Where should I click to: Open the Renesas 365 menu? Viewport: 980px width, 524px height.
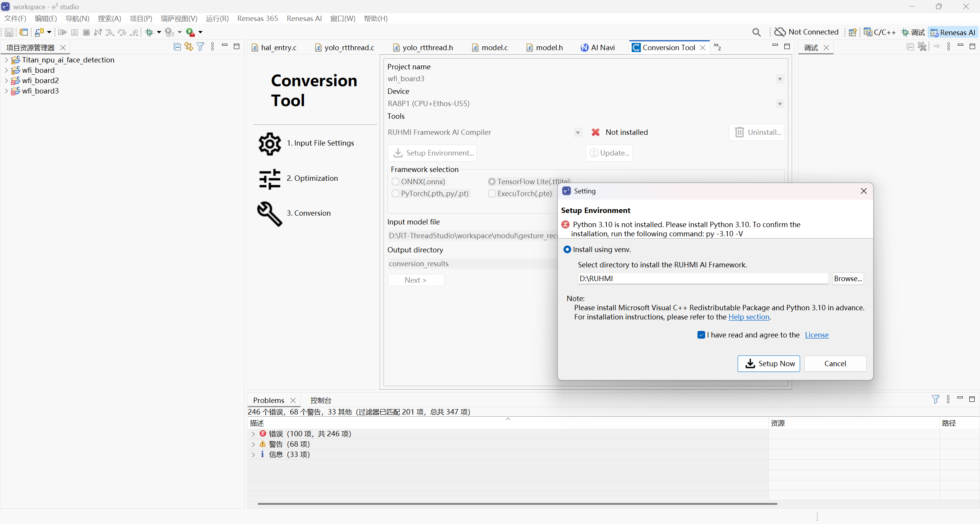258,18
